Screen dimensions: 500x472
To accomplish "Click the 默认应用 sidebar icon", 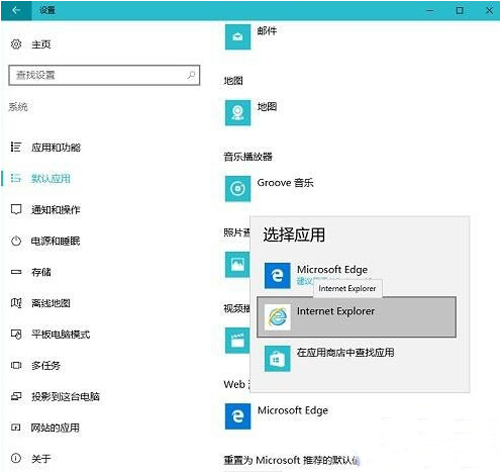I will 16,178.
